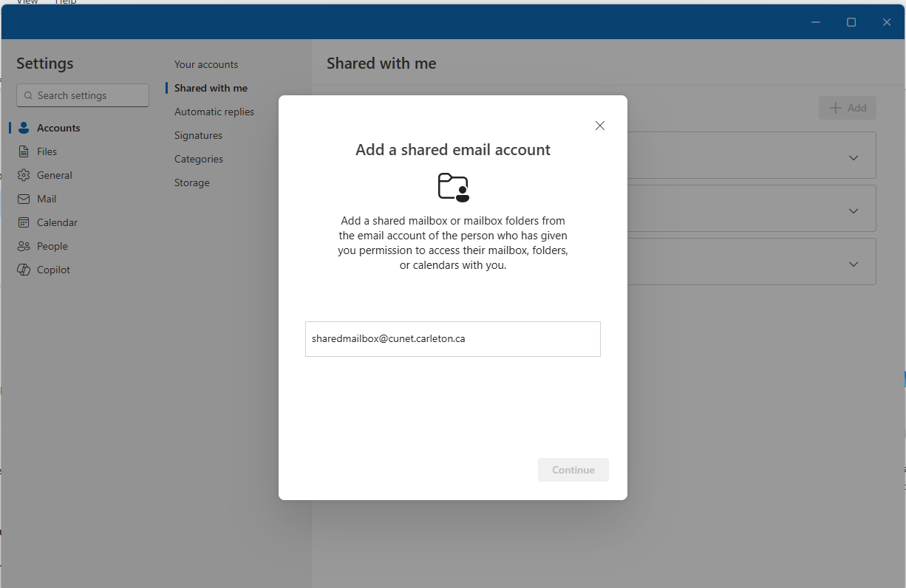The height and width of the screenshot is (588, 906).
Task: Select the Automatic replies tab
Action: (214, 112)
